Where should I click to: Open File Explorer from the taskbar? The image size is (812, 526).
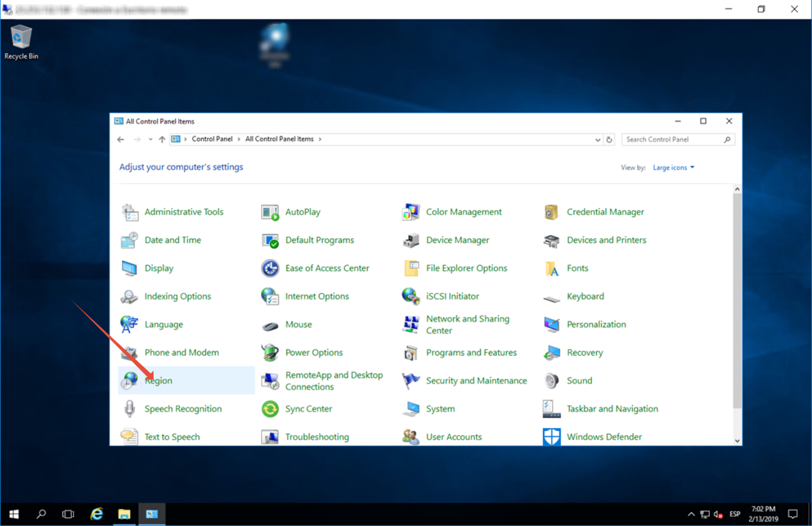click(x=124, y=514)
